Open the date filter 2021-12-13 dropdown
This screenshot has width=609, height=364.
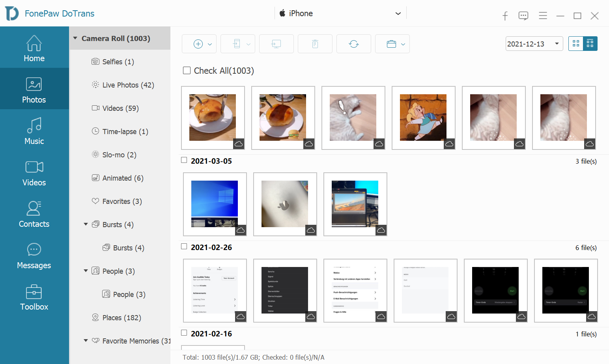point(534,44)
